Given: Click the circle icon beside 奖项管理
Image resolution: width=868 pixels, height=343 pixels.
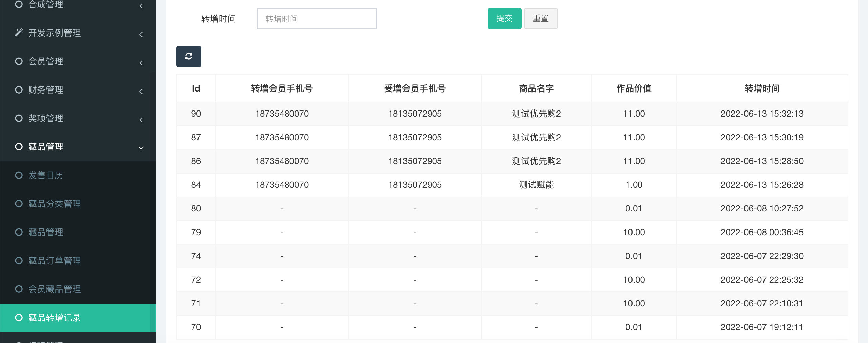Looking at the screenshot, I should (19, 118).
